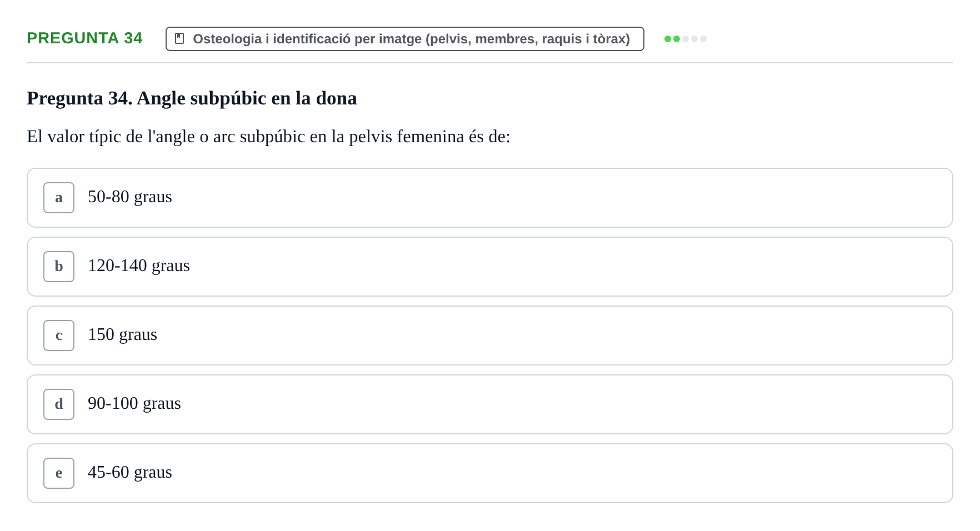Select letter box 'c' for 150 graus
980x531 pixels.
59,335
